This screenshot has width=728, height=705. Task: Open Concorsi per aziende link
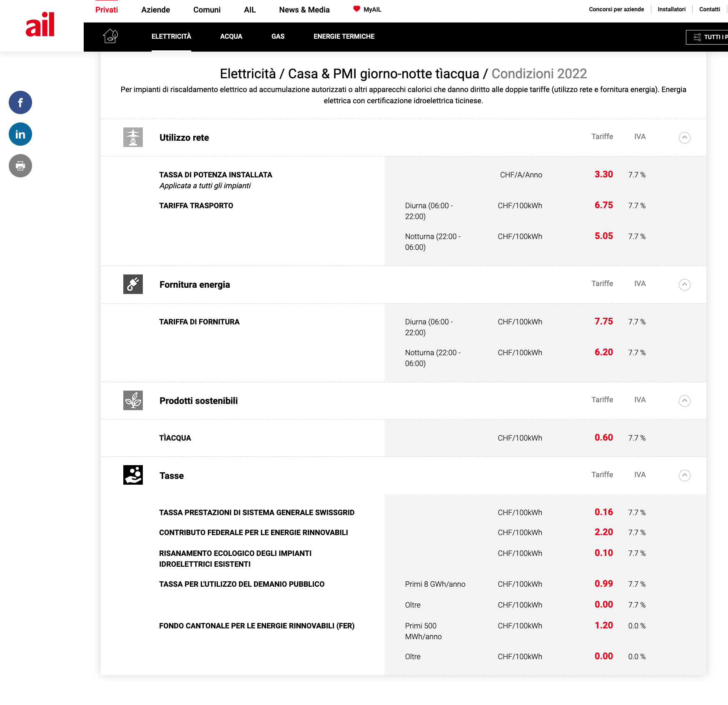[616, 9]
